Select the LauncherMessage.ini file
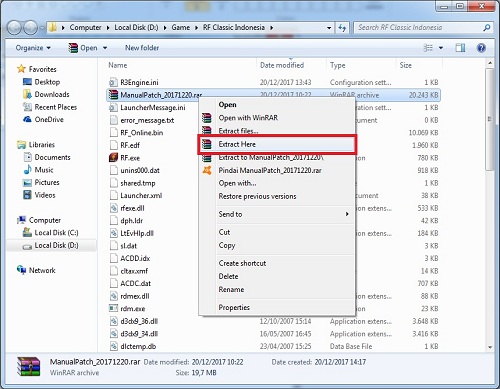Viewport: 500px width, 389px height. coord(152,107)
